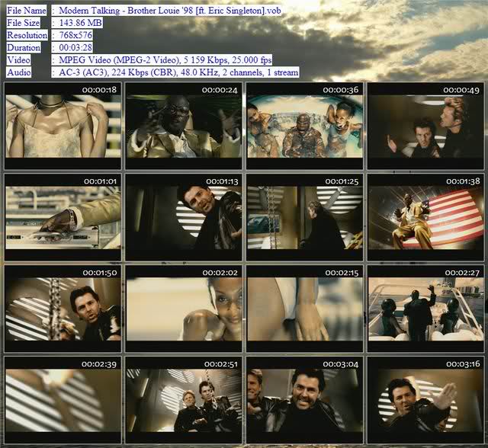Select the thumbnail timestamped 00:02:51
Image resolution: width=488 pixels, height=448 pixels.
pos(184,400)
